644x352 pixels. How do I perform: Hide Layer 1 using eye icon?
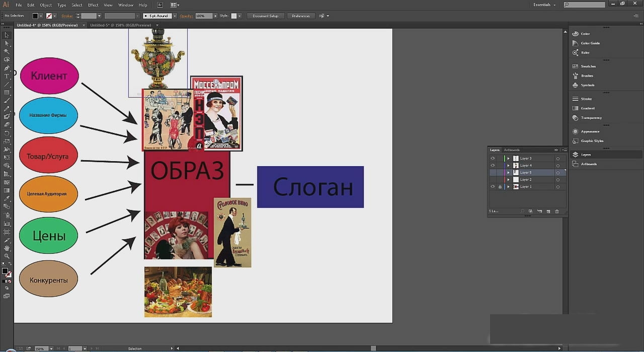tap(493, 186)
